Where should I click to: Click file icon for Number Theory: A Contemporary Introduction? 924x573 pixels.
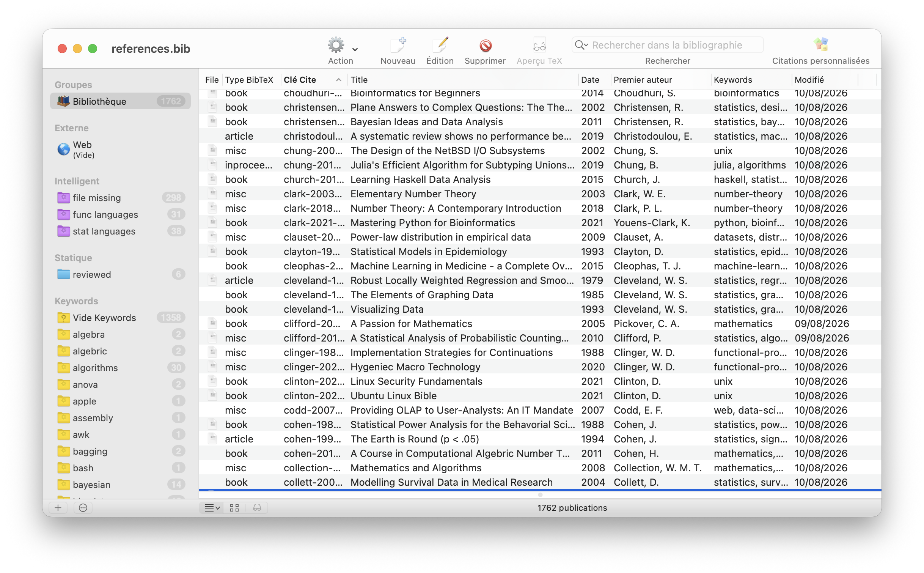click(x=213, y=208)
